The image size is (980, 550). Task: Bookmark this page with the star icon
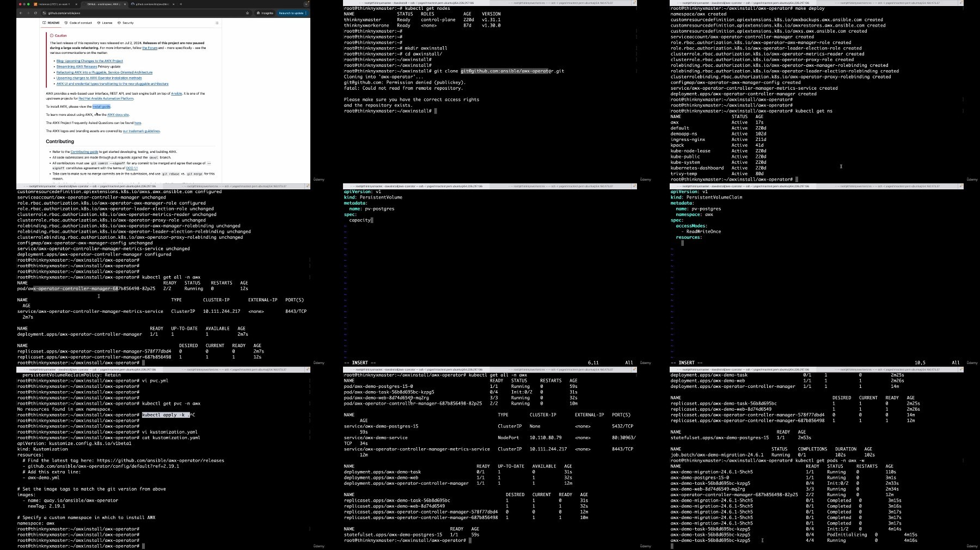(x=248, y=13)
